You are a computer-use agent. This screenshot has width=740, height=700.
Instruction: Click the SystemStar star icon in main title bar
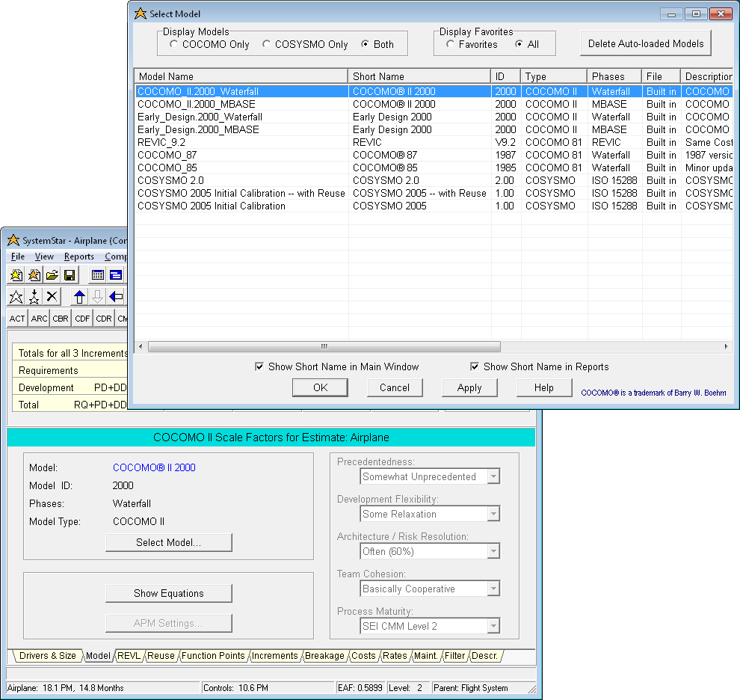click(x=13, y=240)
